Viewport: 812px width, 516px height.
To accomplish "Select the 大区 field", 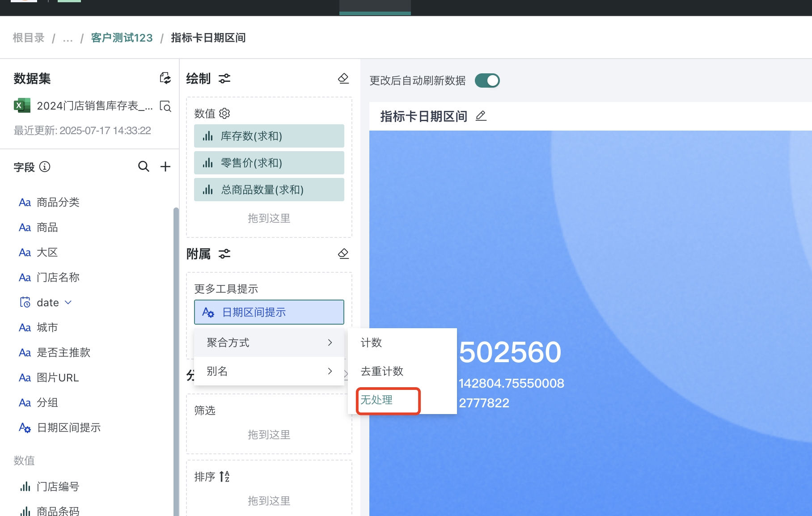I will [x=47, y=253].
